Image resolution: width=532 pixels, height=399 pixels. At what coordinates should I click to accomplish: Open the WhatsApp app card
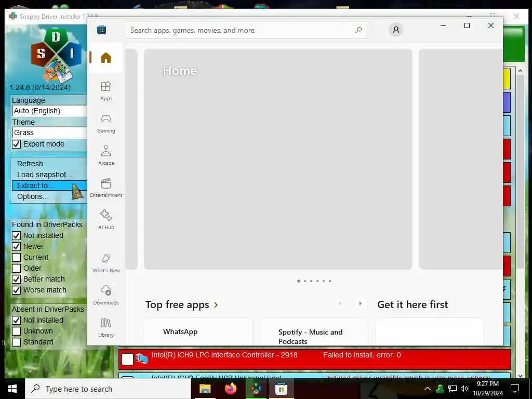198,332
